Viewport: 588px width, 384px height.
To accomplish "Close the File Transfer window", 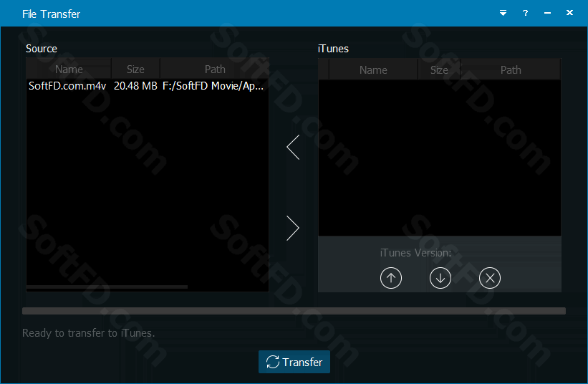I will coord(569,13).
